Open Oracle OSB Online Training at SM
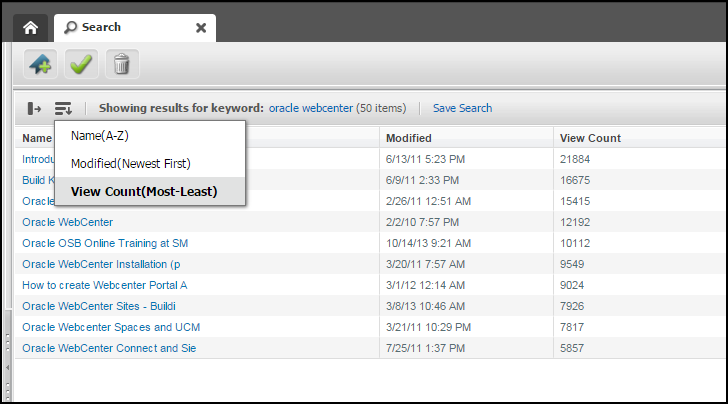 (105, 243)
